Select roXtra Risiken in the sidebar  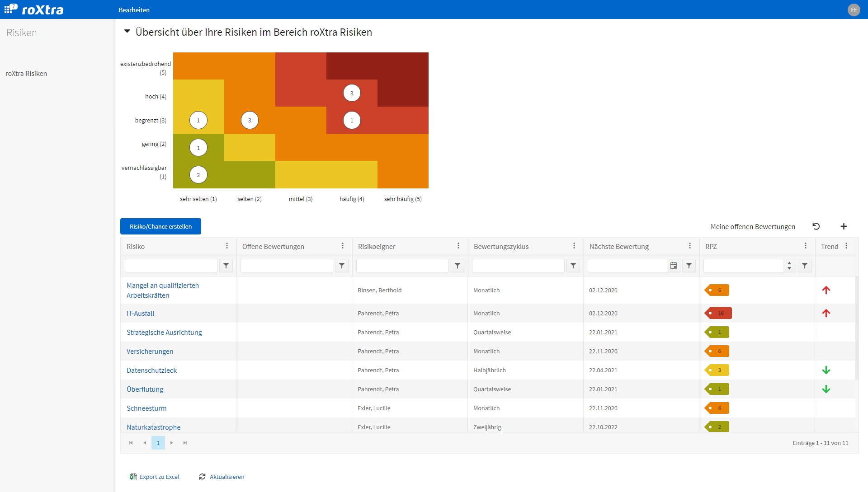click(26, 73)
